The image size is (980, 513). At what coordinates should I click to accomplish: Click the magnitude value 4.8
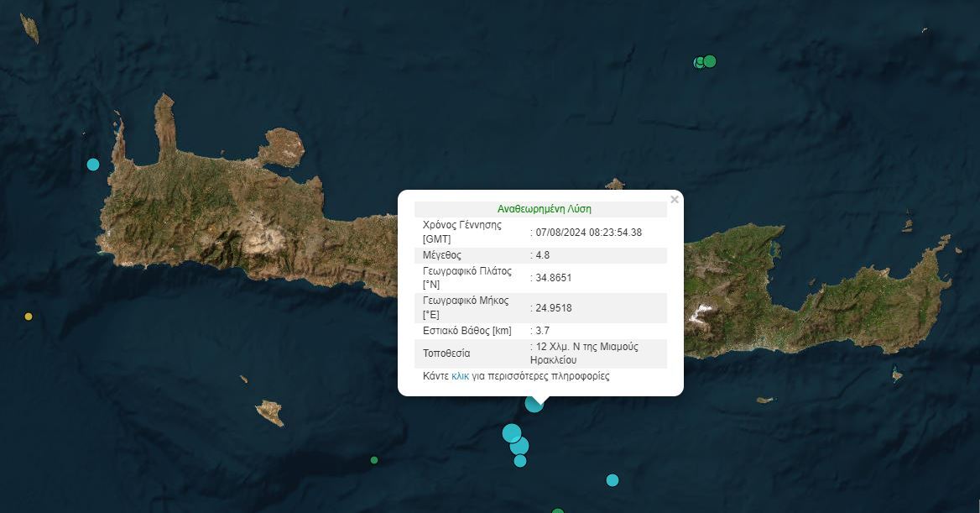543,255
